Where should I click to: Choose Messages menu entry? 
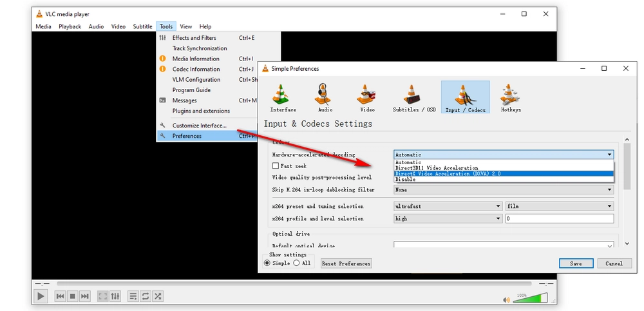(x=207, y=100)
